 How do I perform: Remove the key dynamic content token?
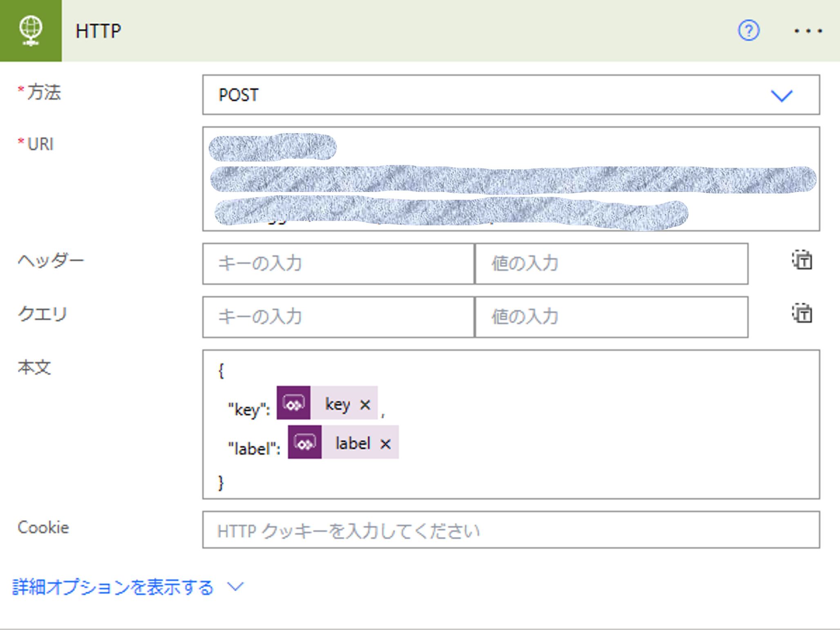point(366,404)
